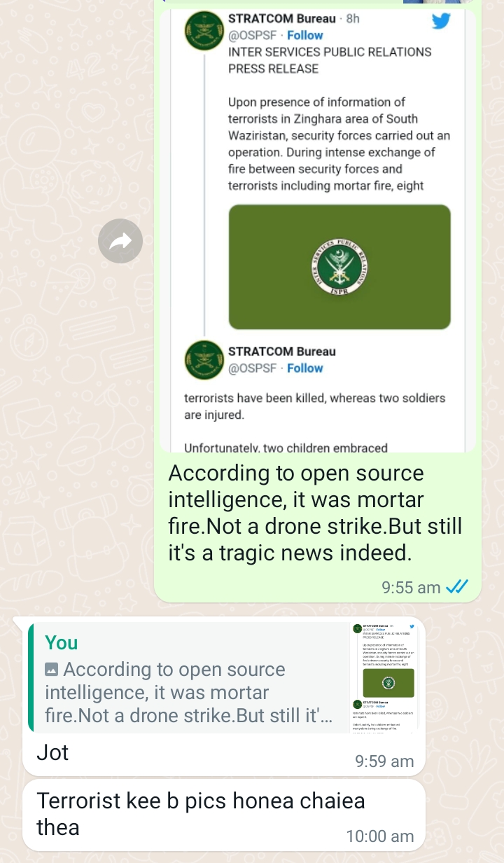Open the small tweet thumbnail in quoted reply
Viewport: 504px width, 863px height.
[384, 677]
